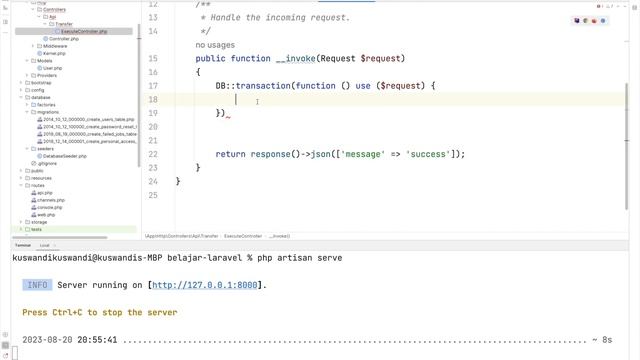Click 'php artisan serve' command text
640x360 pixels.
(x=300, y=258)
